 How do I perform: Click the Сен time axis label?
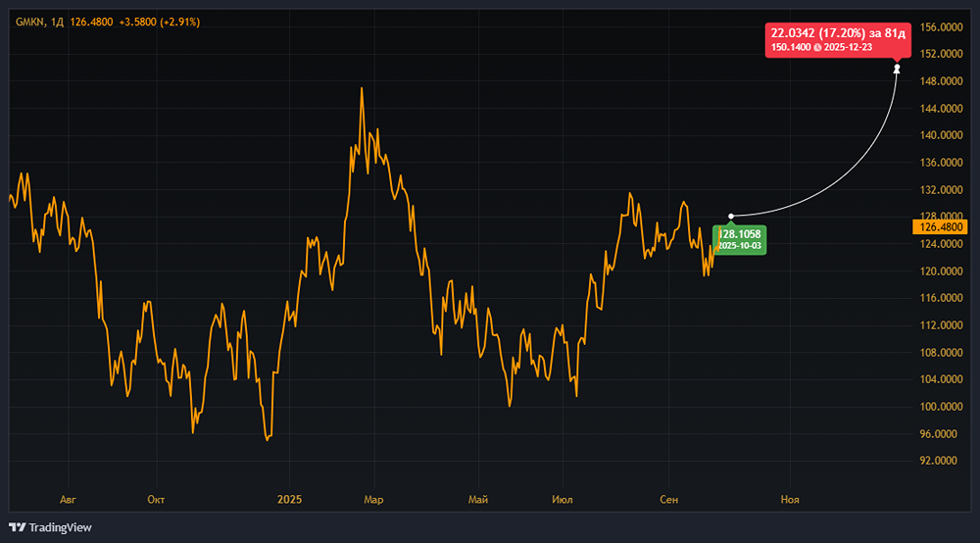(x=668, y=500)
